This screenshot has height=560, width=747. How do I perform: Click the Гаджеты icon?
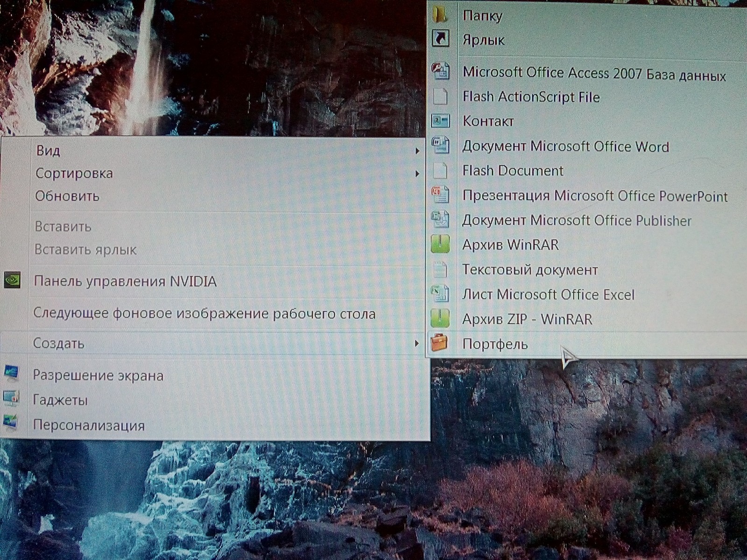tap(11, 398)
